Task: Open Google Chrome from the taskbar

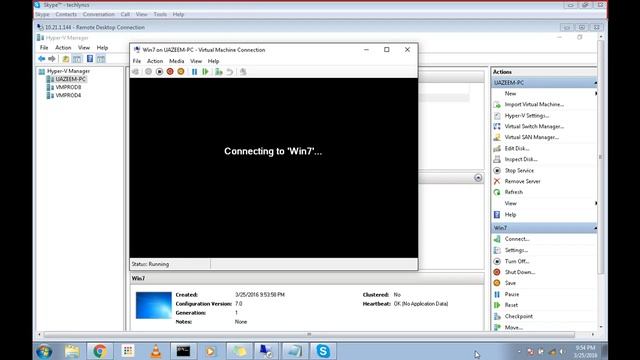Action: click(x=99, y=351)
